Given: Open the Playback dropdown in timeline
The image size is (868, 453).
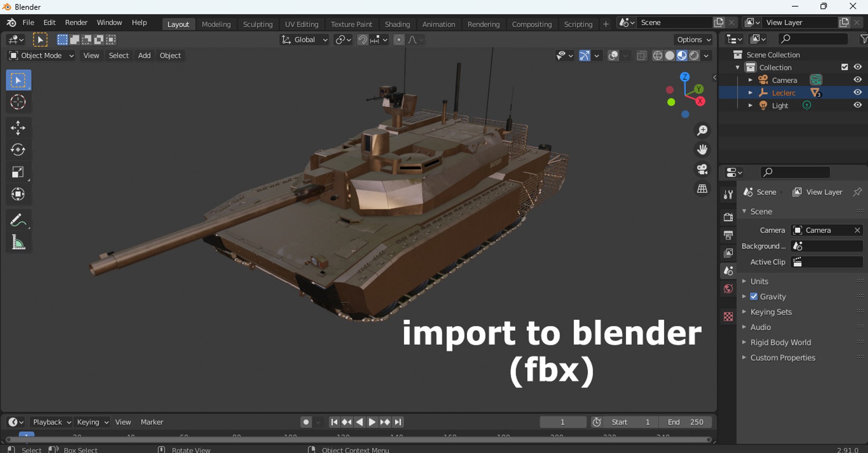Looking at the screenshot, I should click(52, 422).
